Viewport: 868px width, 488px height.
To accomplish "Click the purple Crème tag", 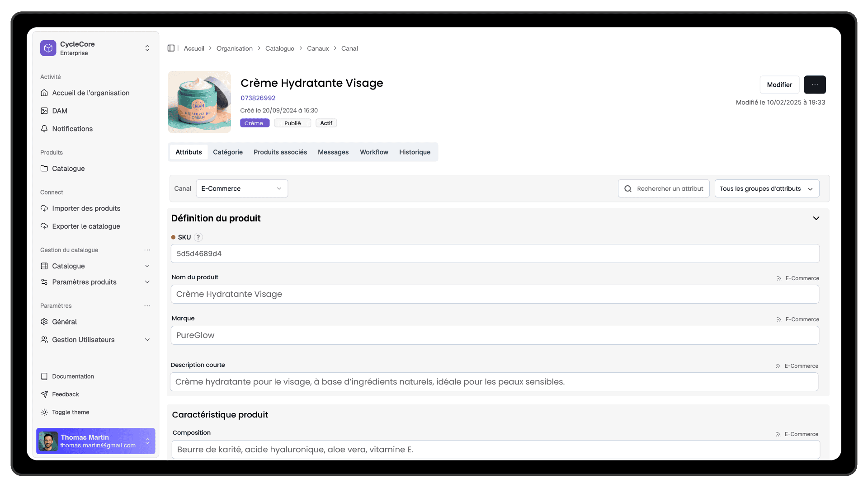I will (254, 123).
